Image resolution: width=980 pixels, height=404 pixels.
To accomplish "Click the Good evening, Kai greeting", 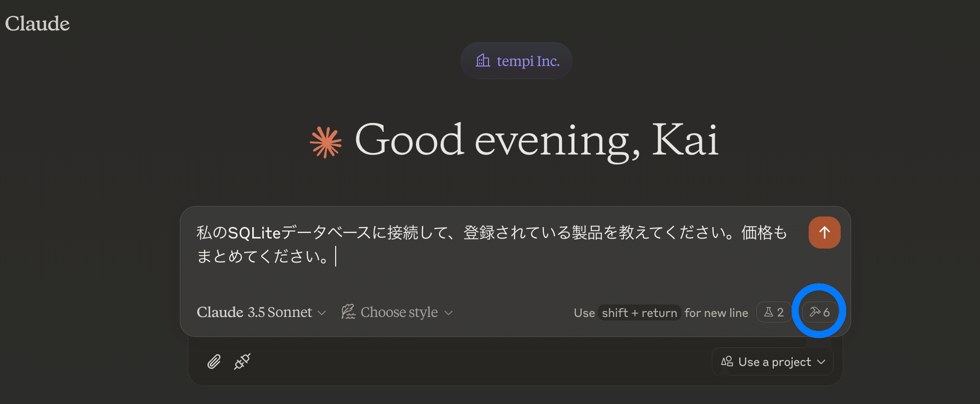I will (x=536, y=140).
